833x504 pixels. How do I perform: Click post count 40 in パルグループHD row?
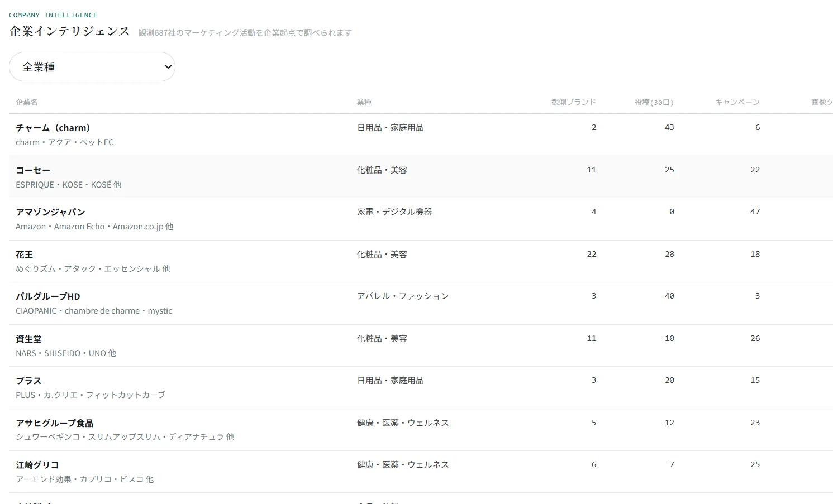[x=669, y=296]
